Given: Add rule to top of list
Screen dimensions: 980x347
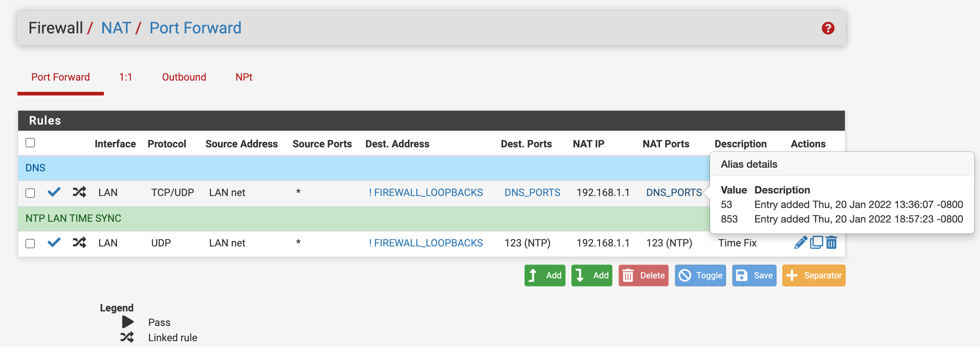Looking at the screenshot, I should (545, 275).
